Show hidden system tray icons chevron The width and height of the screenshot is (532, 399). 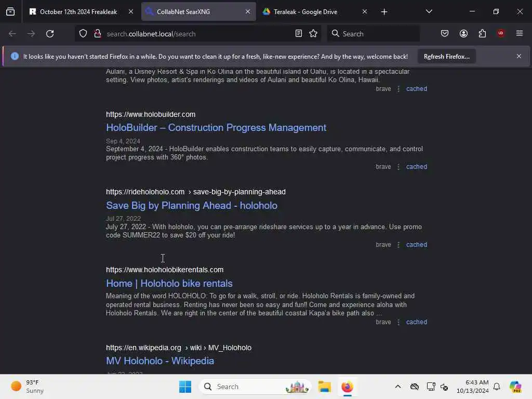click(x=397, y=387)
